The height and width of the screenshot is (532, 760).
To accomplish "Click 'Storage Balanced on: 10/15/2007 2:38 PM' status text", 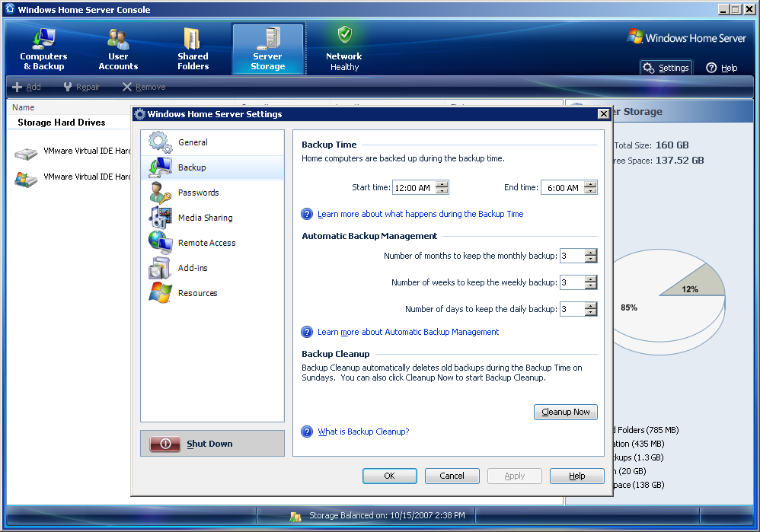I will pyautogui.click(x=387, y=515).
